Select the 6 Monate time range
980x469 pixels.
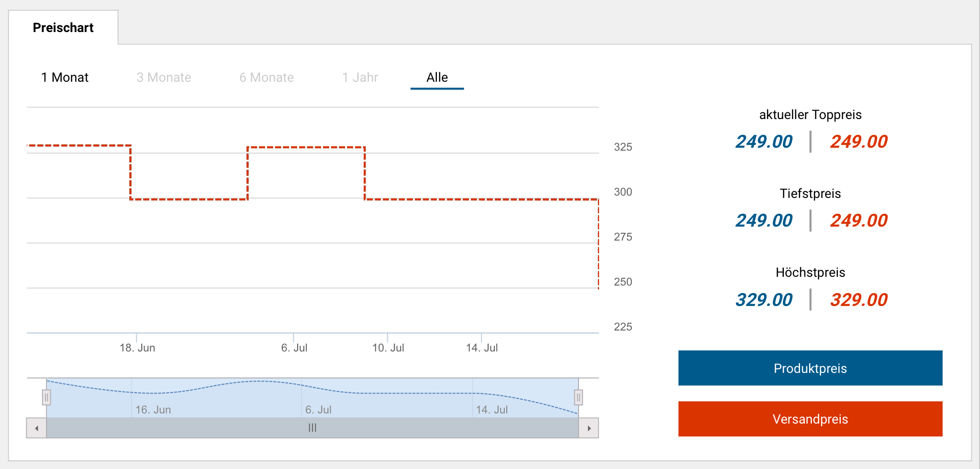click(x=267, y=77)
